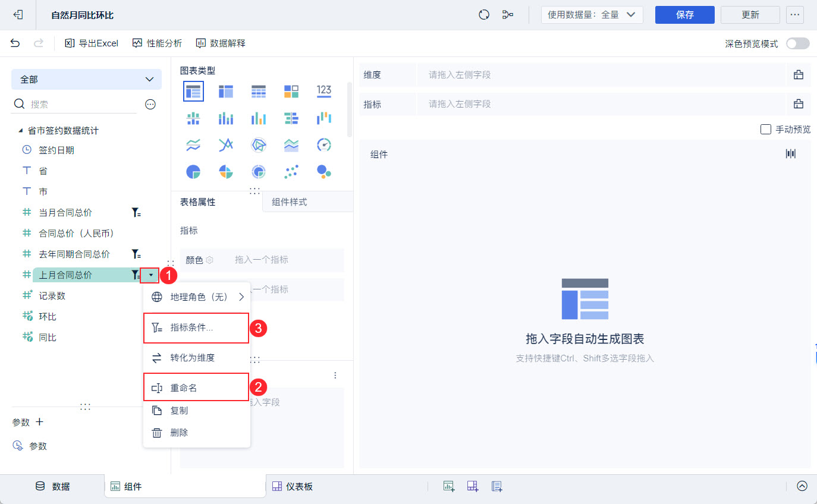The width and height of the screenshot is (817, 504).
Task: Select the cross table chart type icon
Action: coord(226,91)
